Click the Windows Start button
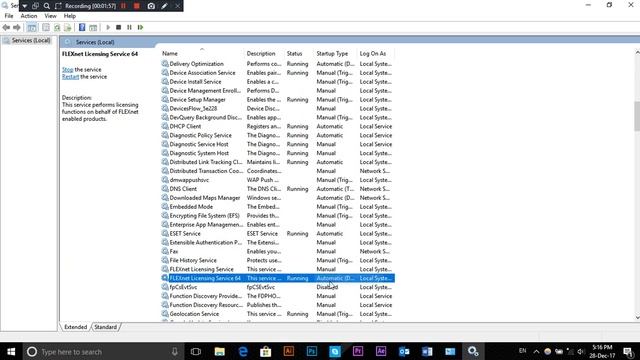Viewport: 640px width, 360px height. pyautogui.click(x=11, y=351)
